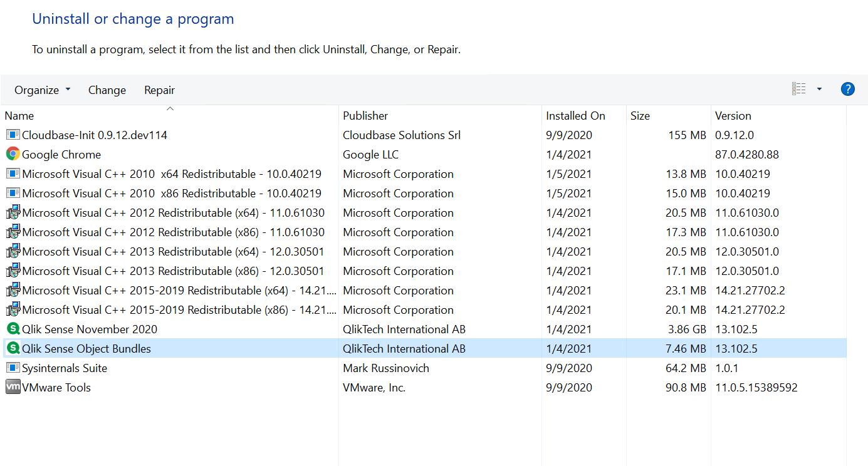Select the Google Chrome application icon
The height and width of the screenshot is (466, 868).
point(13,154)
